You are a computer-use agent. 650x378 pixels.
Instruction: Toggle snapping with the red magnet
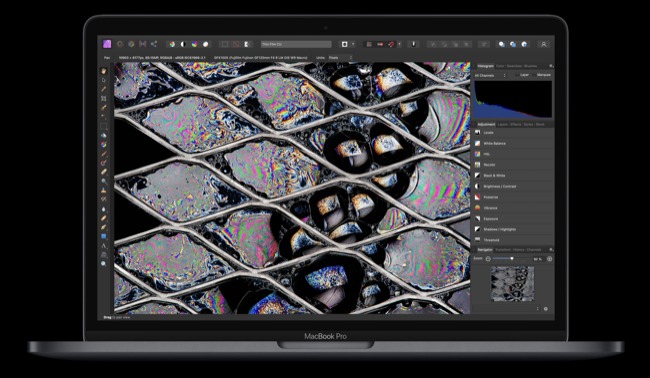coord(391,44)
